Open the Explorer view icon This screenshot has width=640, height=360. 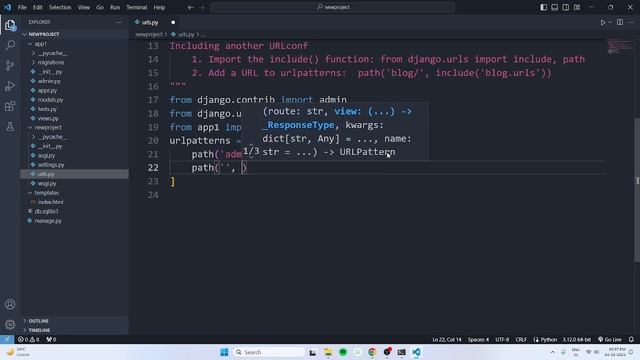[x=10, y=25]
